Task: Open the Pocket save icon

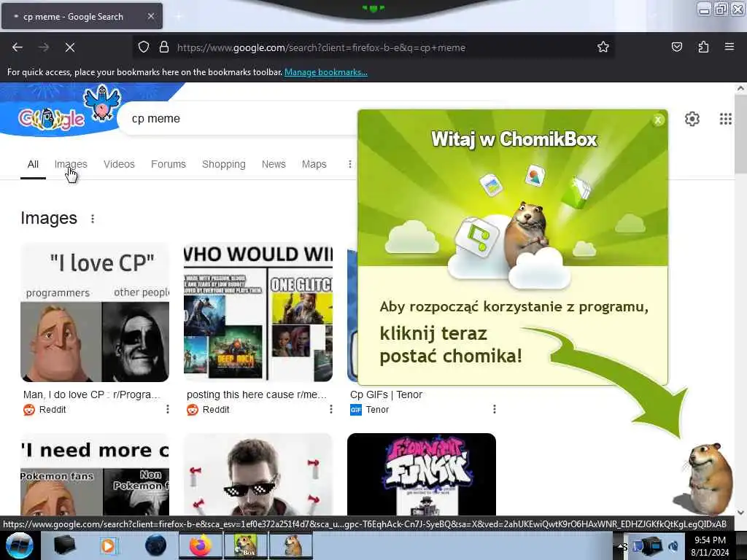Action: [676, 47]
